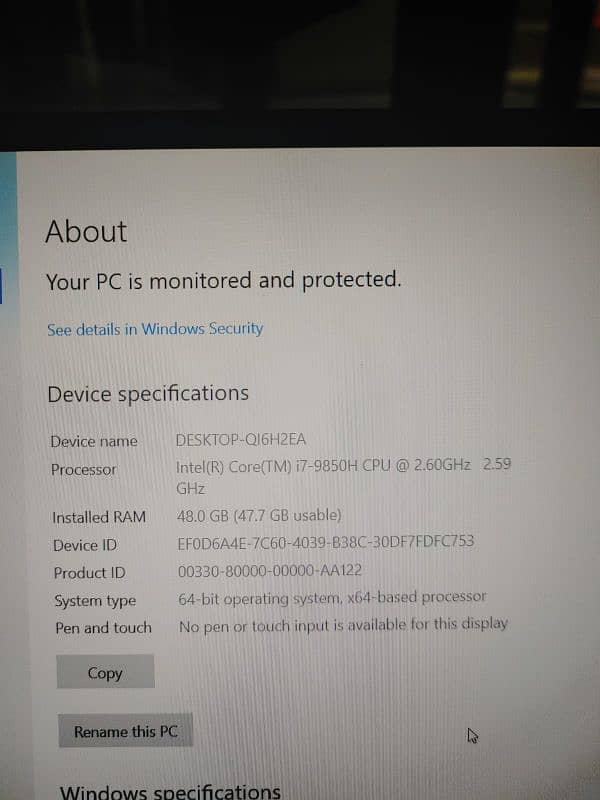Image resolution: width=600 pixels, height=800 pixels.
Task: Select the DESKTOP-QI6H2EA device name value
Action: pos(241,439)
